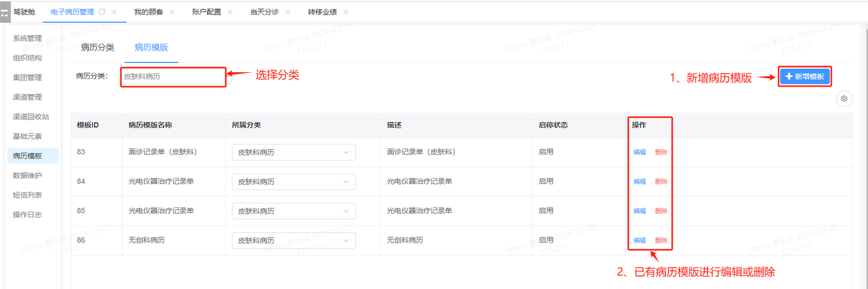Screen dimensions: 868x289
Task: Delete the 无创科病历 template
Action: coord(661,240)
